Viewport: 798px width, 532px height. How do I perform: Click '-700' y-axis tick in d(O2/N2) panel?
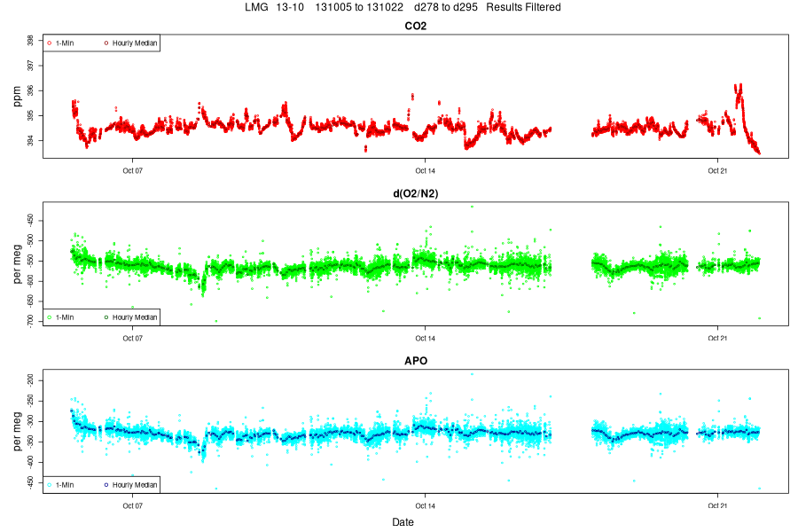pos(30,321)
